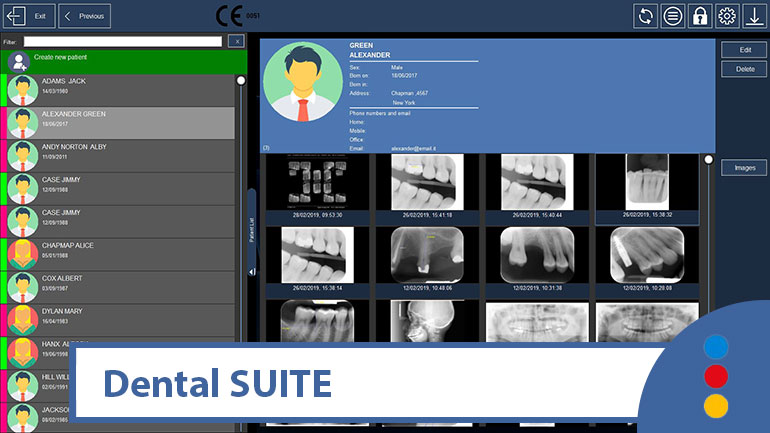Click the patient list scrollbar handle
770x433 pixels.
241,81
